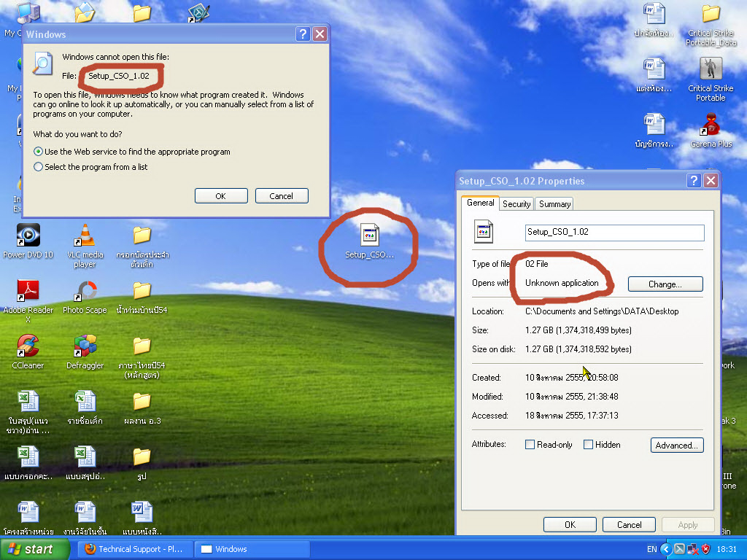This screenshot has height=560, width=747.
Task: Select the ปกจัดห้อง.. Word document icon
Action: (x=654, y=13)
